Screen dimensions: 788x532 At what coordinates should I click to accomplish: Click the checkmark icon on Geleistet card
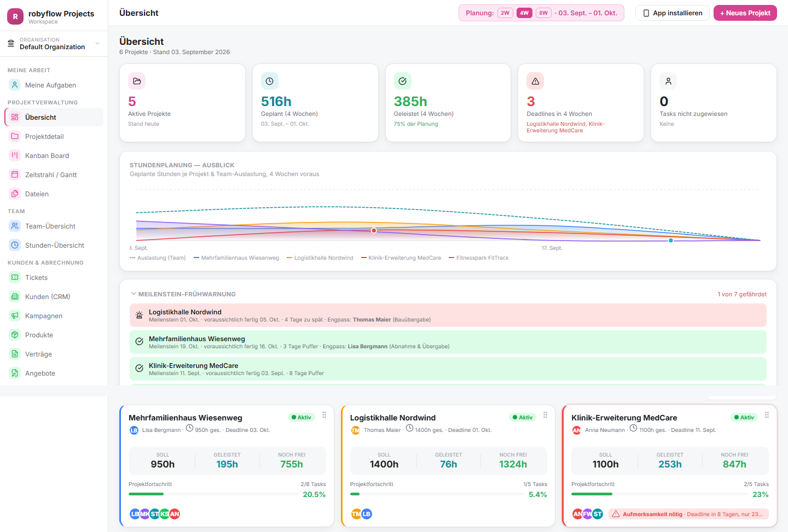403,81
